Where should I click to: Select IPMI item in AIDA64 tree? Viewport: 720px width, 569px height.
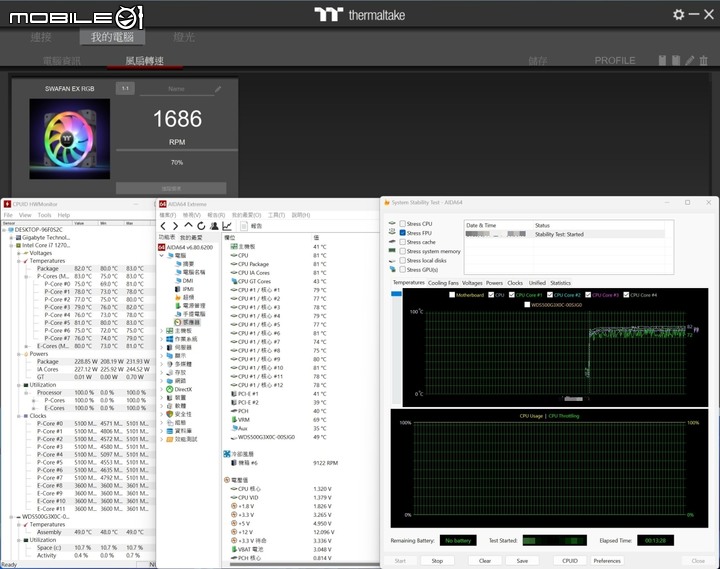[x=184, y=289]
